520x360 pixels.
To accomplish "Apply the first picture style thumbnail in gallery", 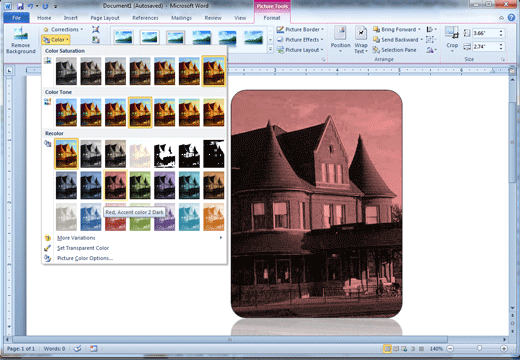I will (x=124, y=37).
